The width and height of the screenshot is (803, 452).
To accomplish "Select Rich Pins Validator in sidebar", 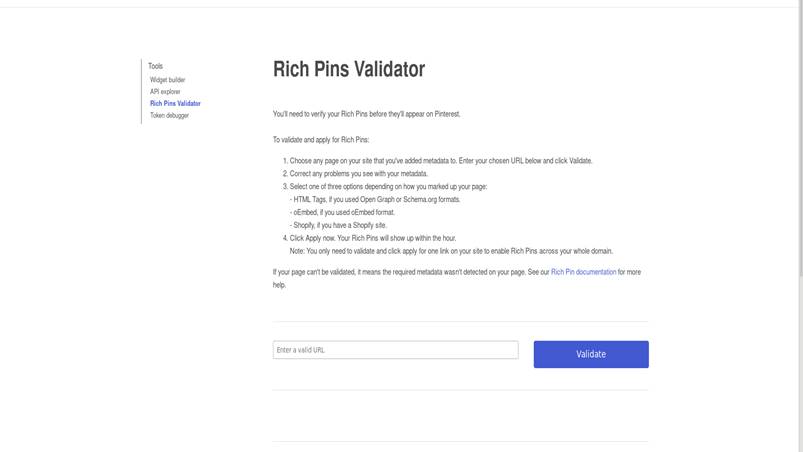I will (175, 104).
